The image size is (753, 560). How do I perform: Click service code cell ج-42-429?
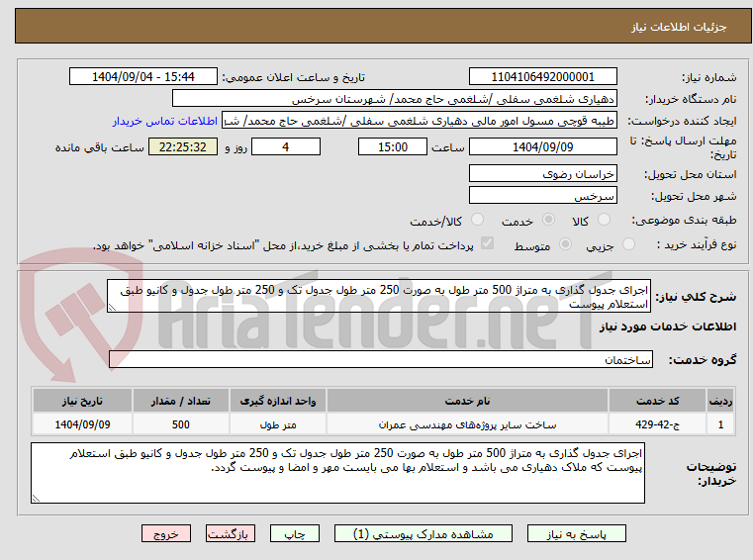click(657, 424)
